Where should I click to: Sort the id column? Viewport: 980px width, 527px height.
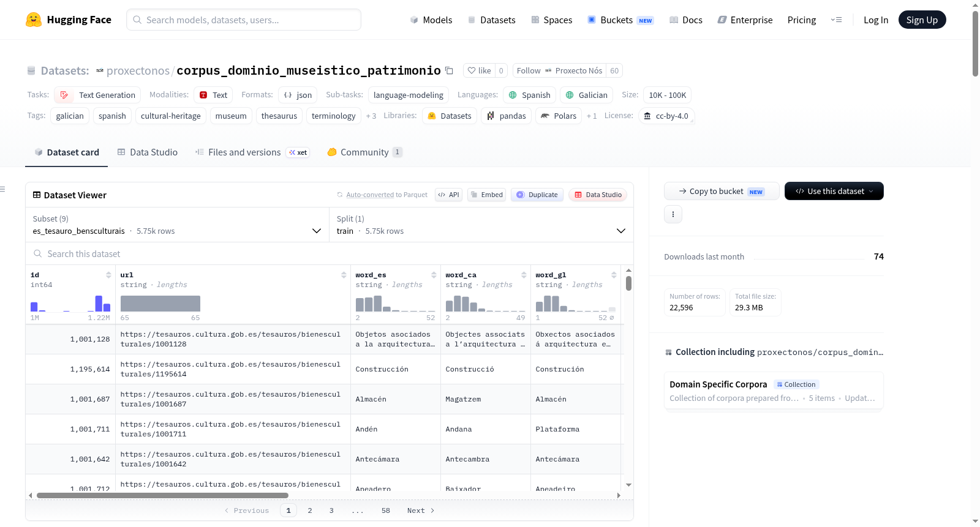coord(108,275)
